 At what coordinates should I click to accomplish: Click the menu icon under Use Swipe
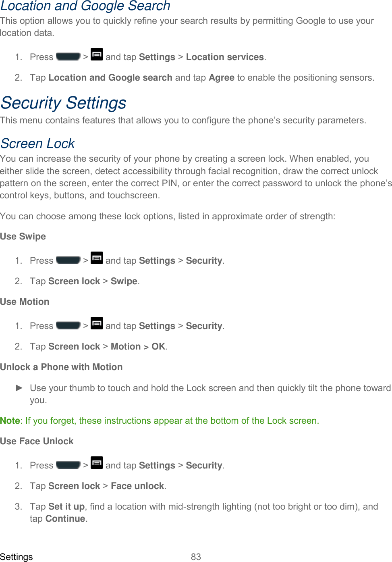(x=97, y=258)
